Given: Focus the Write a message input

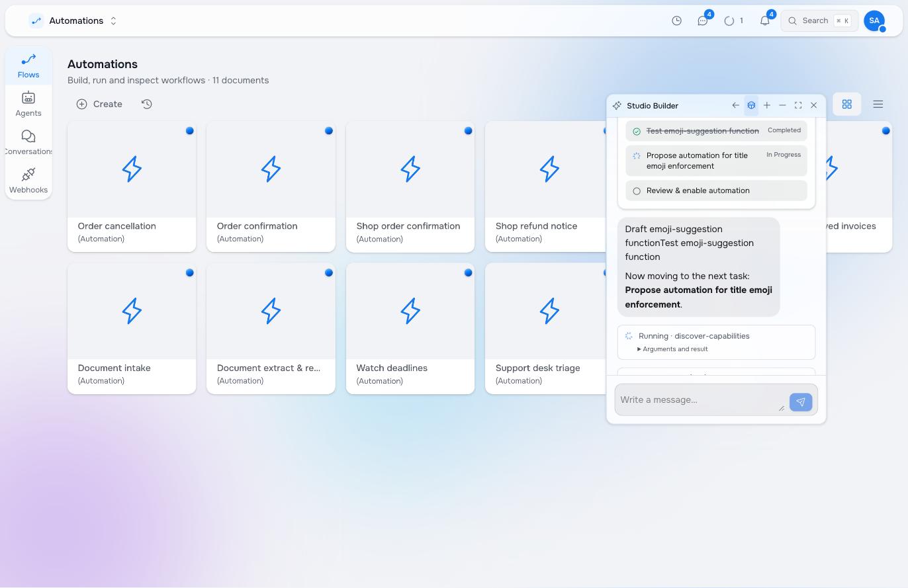Looking at the screenshot, I should 702,400.
